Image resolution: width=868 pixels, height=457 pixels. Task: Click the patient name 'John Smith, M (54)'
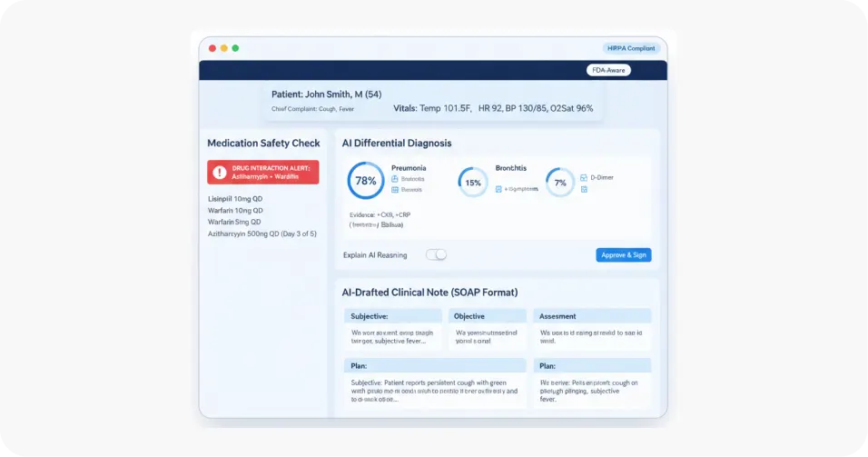(x=345, y=94)
